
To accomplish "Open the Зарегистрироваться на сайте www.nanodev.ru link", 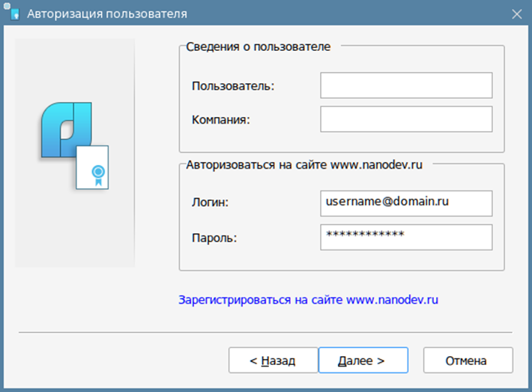I will (308, 300).
